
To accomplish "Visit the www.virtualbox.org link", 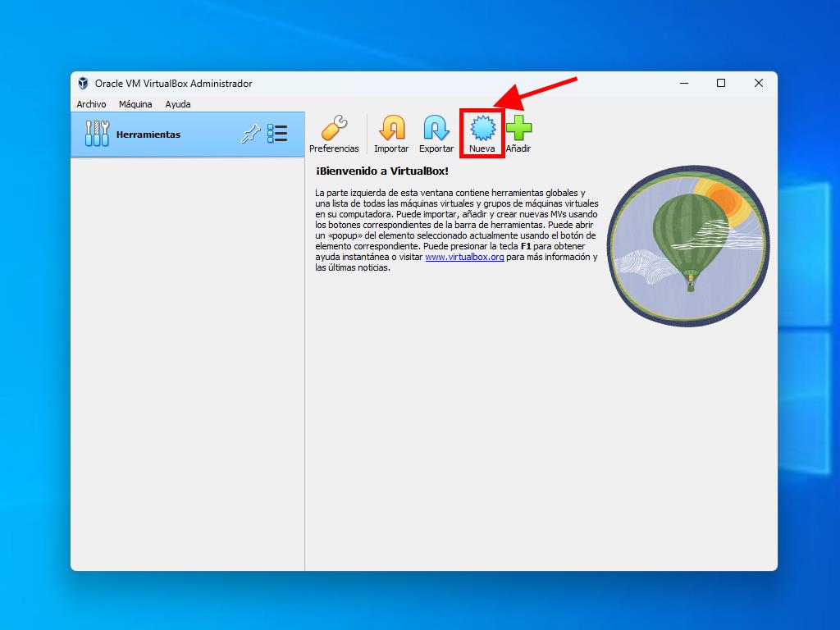I will (464, 257).
